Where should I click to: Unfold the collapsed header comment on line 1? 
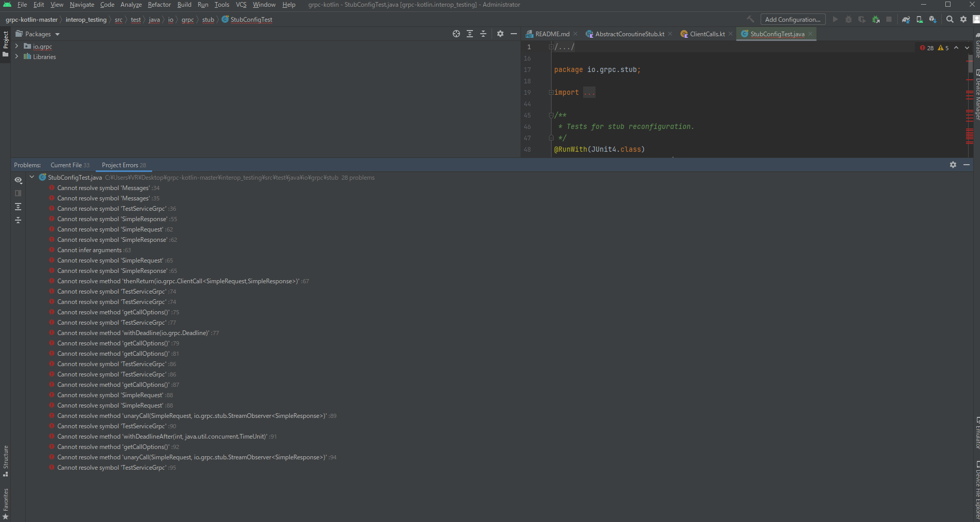click(x=551, y=47)
